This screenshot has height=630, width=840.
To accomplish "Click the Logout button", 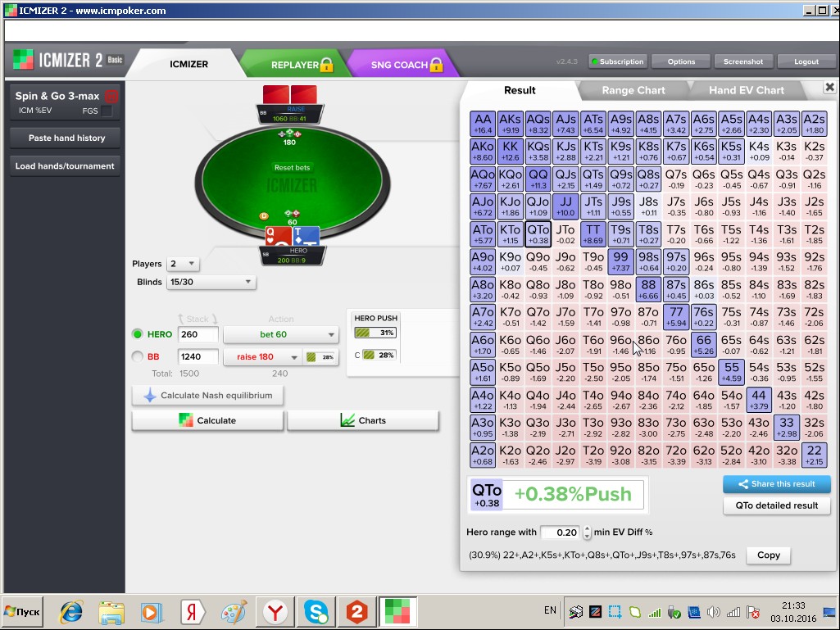I will point(806,61).
